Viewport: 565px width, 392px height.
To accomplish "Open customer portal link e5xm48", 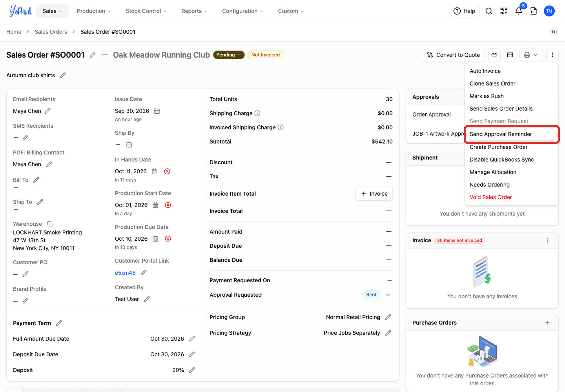I will click(125, 273).
